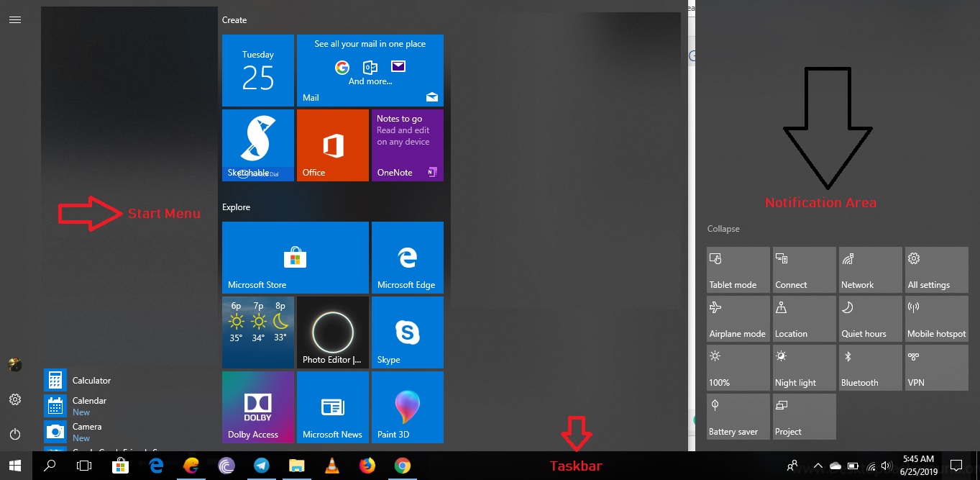Open the Skype tile

click(407, 332)
